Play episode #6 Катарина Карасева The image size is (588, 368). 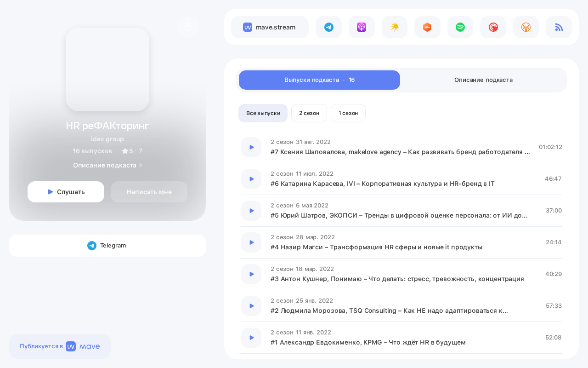click(251, 179)
